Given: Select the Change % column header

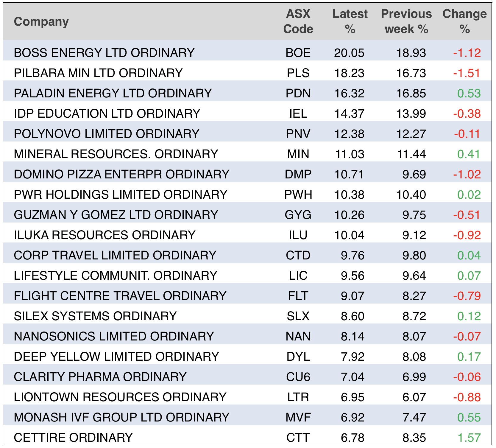Looking at the screenshot, I should coord(464,21).
